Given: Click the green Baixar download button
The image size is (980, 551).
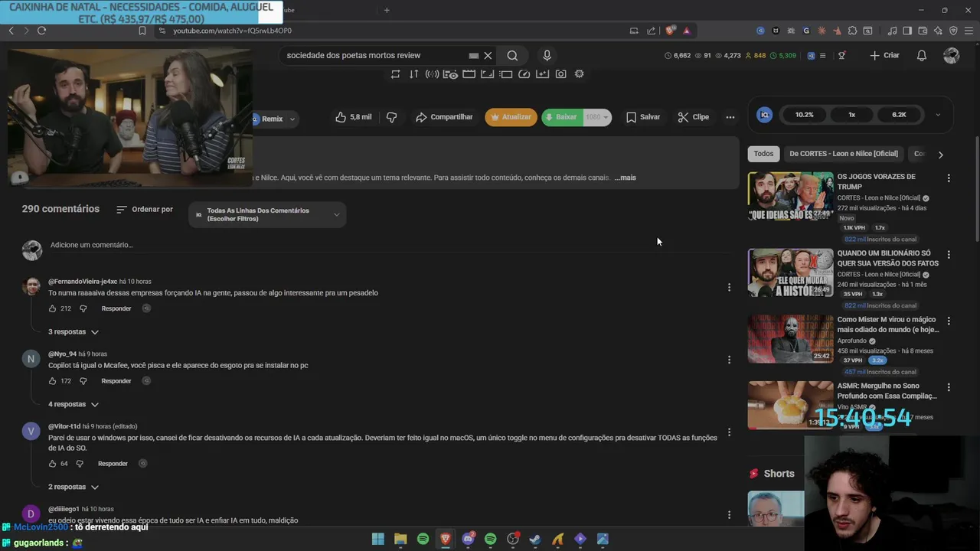Looking at the screenshot, I should [x=561, y=117].
